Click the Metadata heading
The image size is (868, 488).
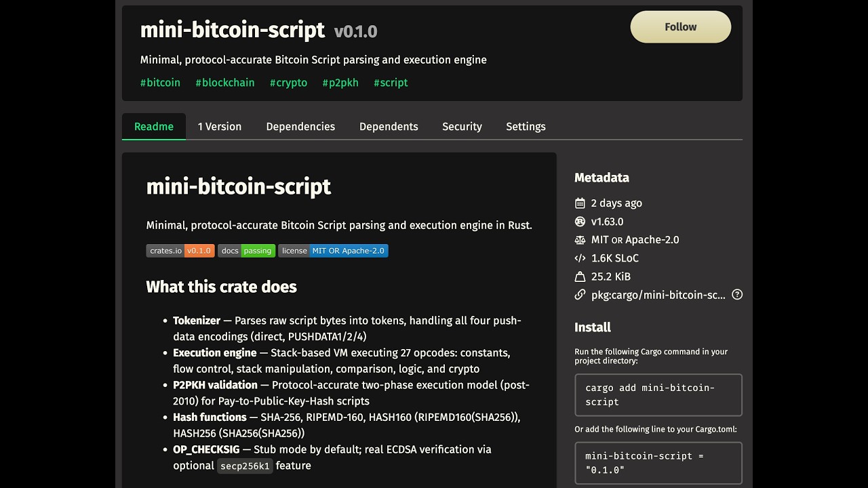pos(602,178)
